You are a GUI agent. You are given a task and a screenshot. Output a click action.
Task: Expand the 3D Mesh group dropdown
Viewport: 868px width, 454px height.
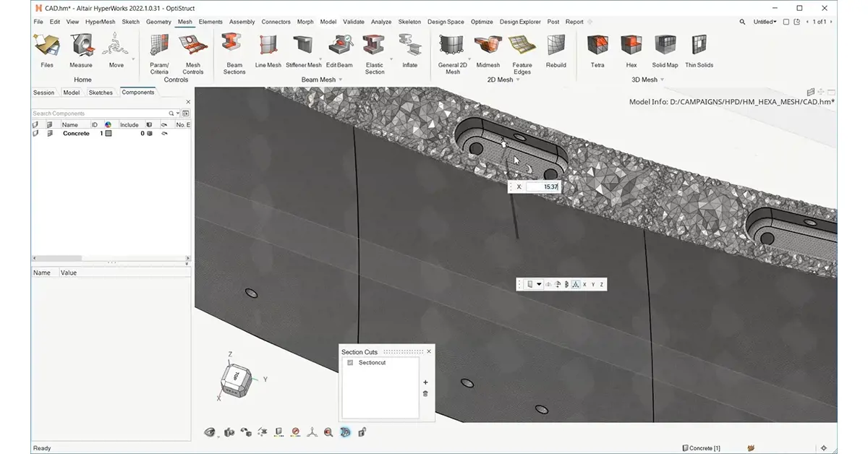663,80
